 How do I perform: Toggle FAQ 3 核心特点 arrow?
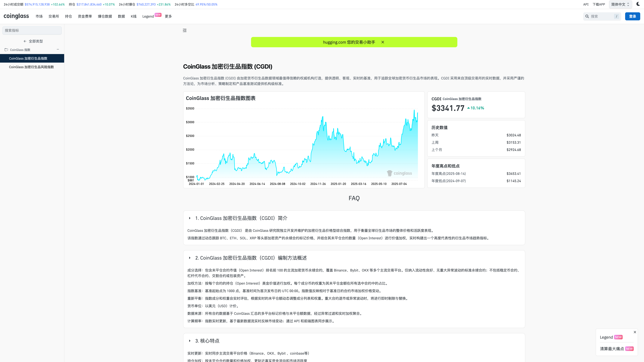190,341
